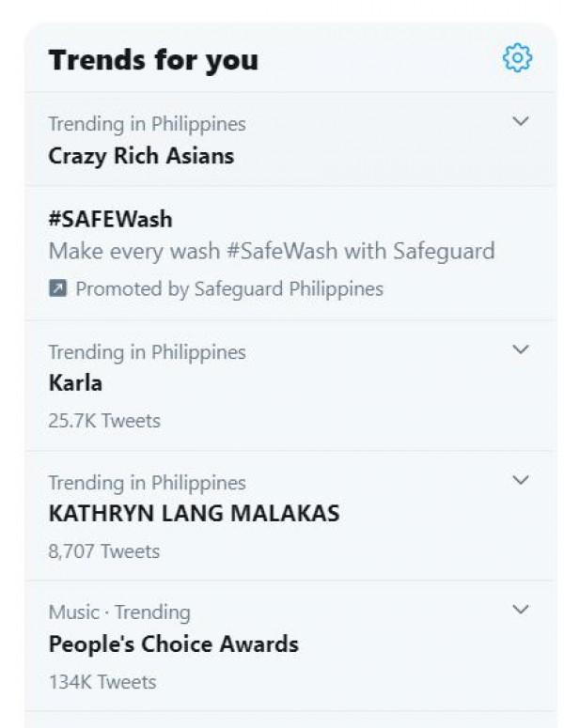This screenshot has height=728, width=564.
Task: Expand options for Crazy Rich Asians trend
Action: (521, 121)
